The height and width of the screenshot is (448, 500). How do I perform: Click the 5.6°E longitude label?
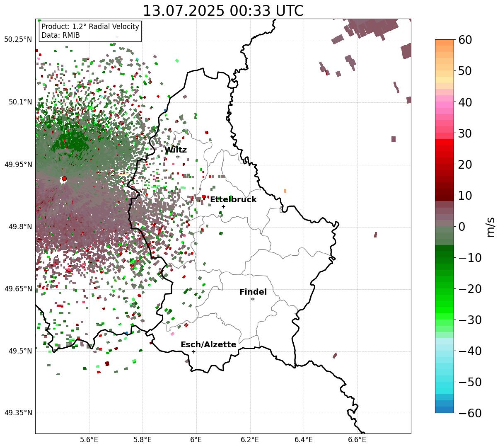click(89, 440)
